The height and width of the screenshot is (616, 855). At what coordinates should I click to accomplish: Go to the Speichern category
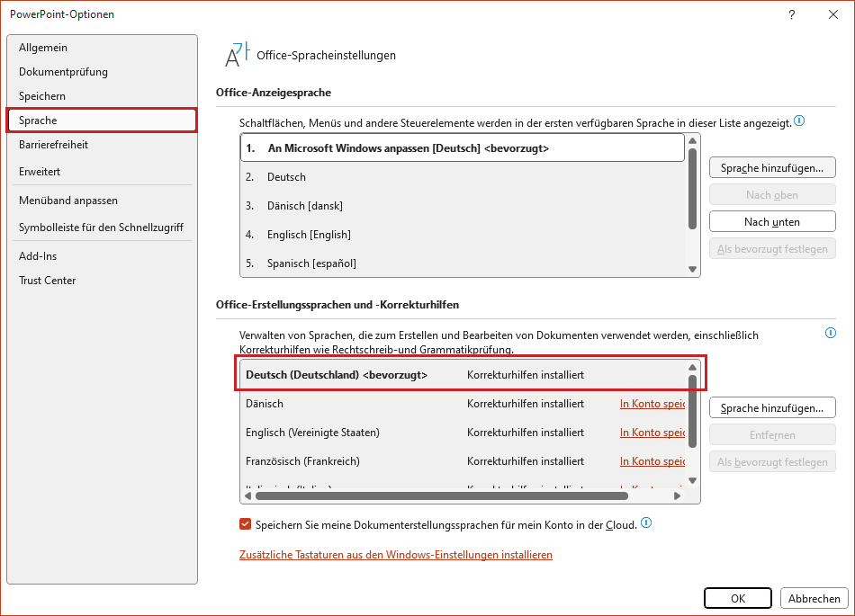[102, 96]
